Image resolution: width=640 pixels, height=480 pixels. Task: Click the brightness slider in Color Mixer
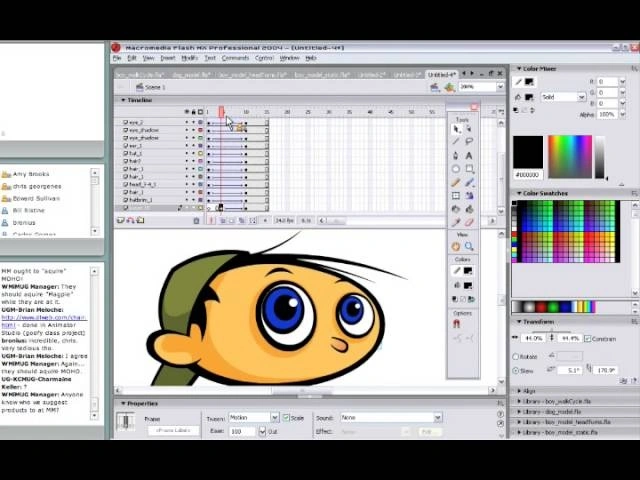(600, 157)
